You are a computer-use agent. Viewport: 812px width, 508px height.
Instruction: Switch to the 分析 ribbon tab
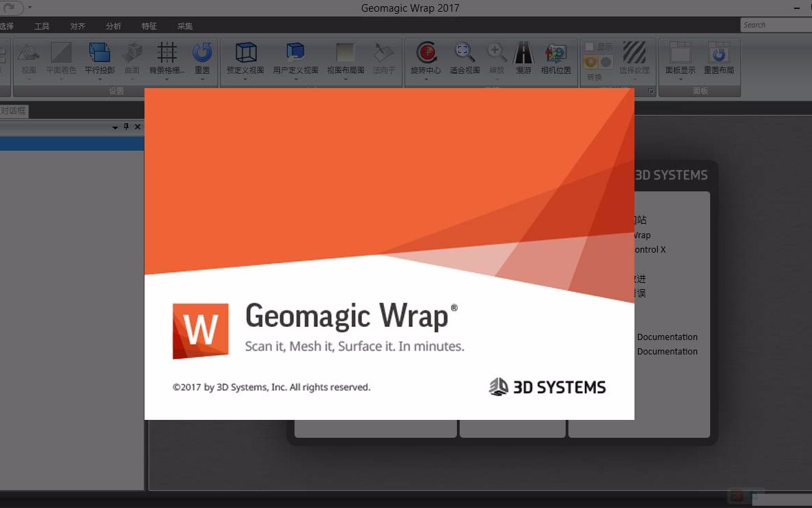coord(114,26)
